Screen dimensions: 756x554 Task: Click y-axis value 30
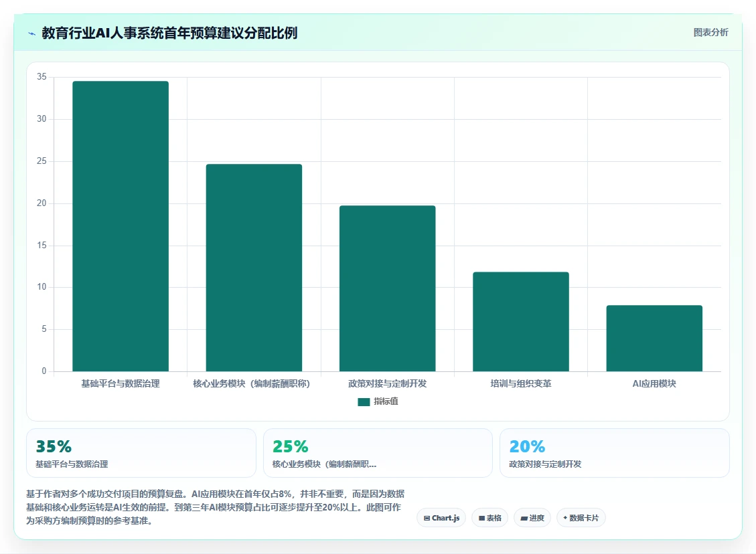tap(42, 118)
